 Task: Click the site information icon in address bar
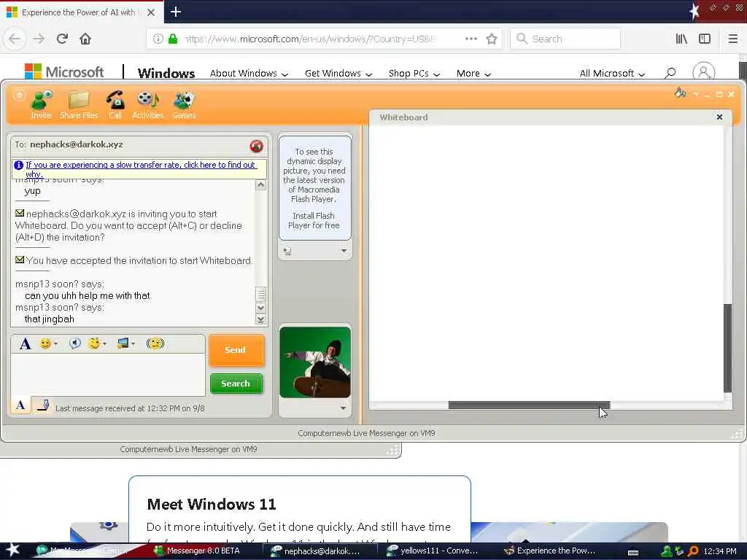158,39
